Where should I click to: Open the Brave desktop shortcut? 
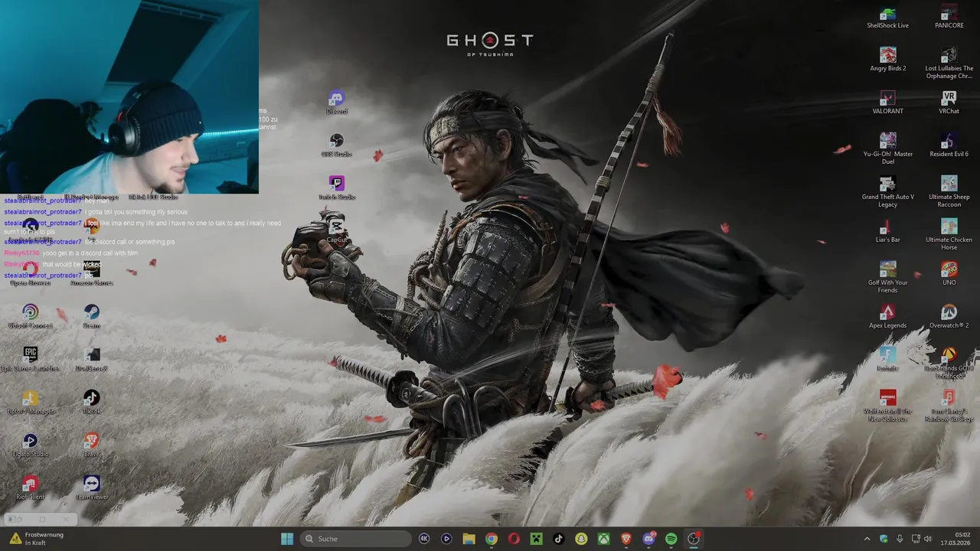click(91, 445)
